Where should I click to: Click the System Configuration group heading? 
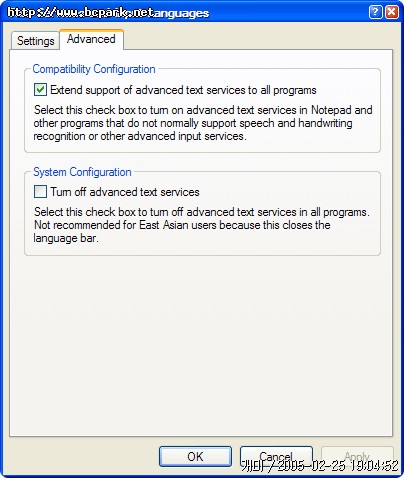click(82, 172)
